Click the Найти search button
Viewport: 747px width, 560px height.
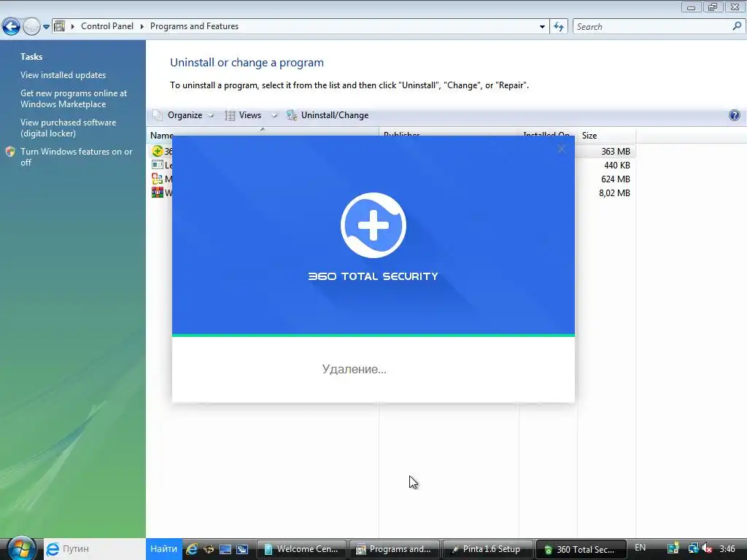(164, 548)
